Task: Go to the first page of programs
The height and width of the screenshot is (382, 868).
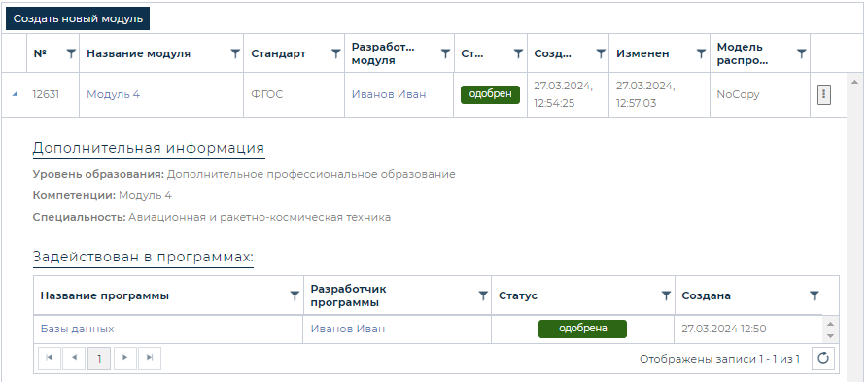Action: point(50,359)
